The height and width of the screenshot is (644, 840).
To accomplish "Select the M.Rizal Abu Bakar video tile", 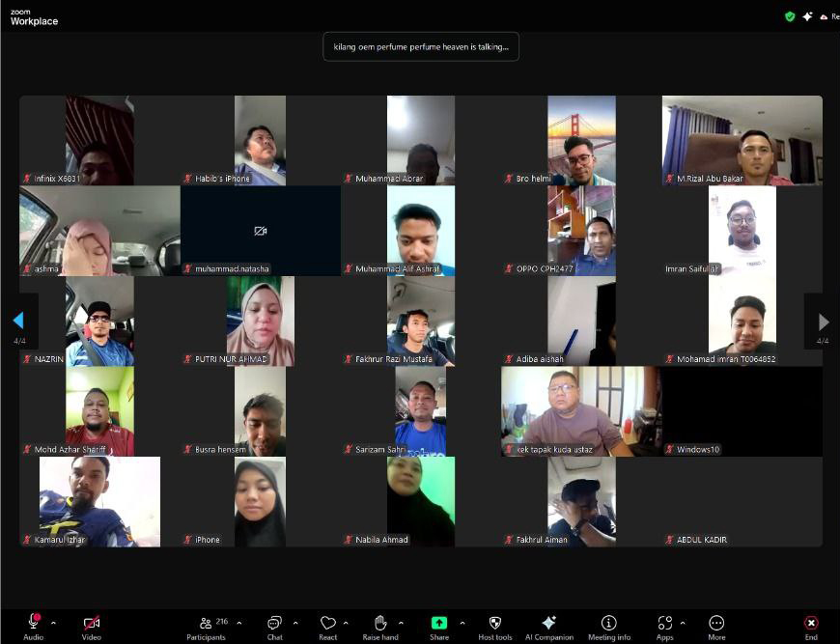I will pyautogui.click(x=742, y=140).
